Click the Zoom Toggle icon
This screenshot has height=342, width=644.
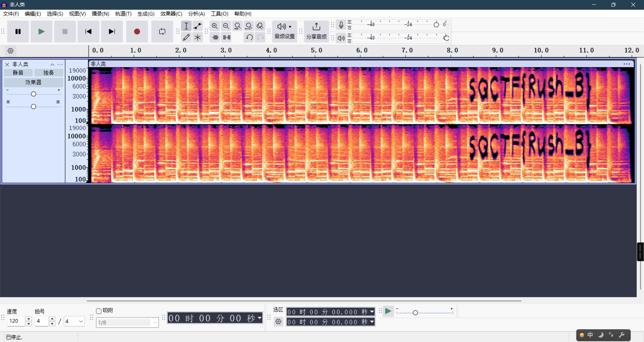(x=260, y=26)
